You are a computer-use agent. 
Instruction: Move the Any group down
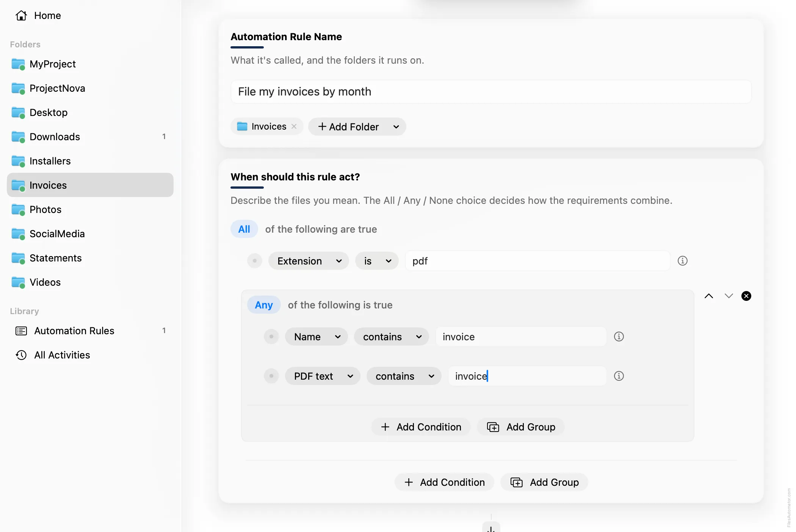[x=729, y=296]
